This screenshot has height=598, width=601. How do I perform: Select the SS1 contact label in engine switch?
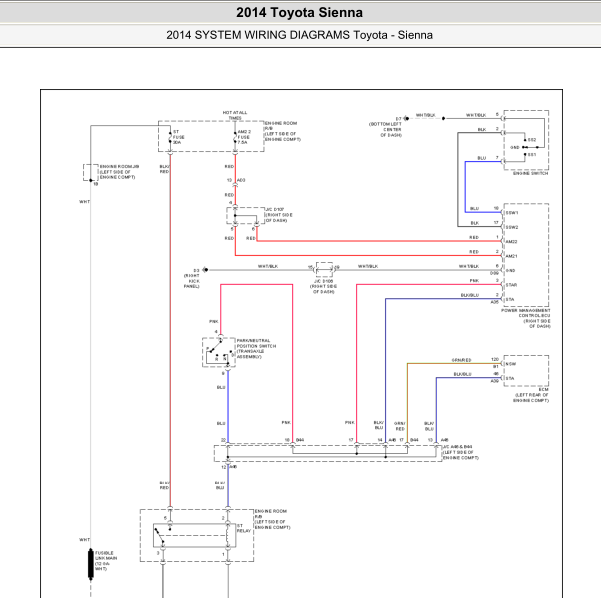[532, 154]
